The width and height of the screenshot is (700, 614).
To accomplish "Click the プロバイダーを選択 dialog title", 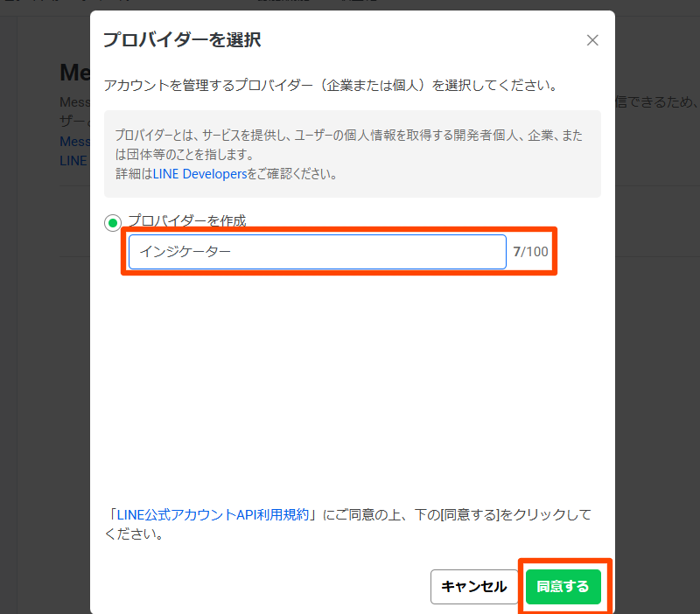I will (182, 39).
